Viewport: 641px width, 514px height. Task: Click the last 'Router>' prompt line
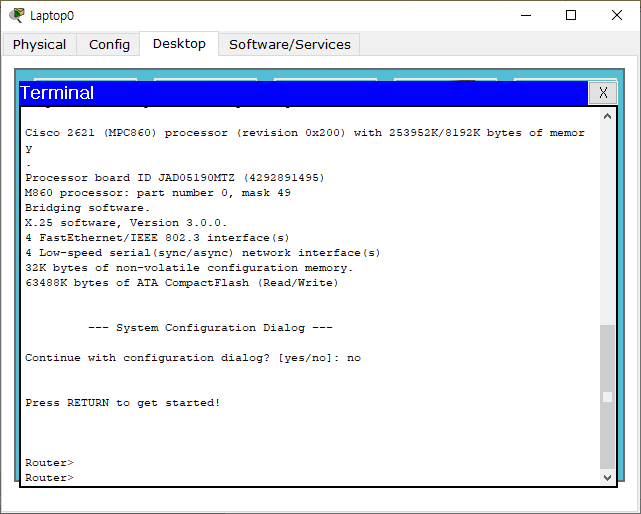tap(49, 478)
